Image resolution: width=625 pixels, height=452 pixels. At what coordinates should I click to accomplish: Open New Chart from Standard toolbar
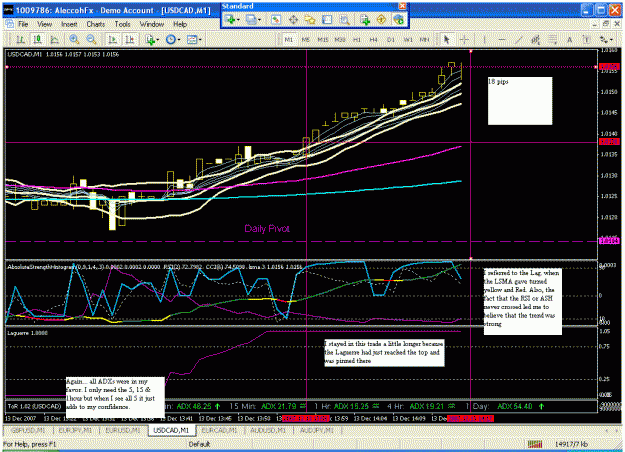[231, 19]
